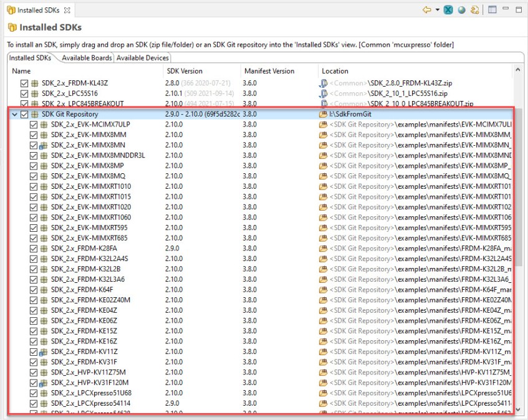Click the SDK package icon beside SDK_2.x_FRDM-K64F

(x=44, y=290)
